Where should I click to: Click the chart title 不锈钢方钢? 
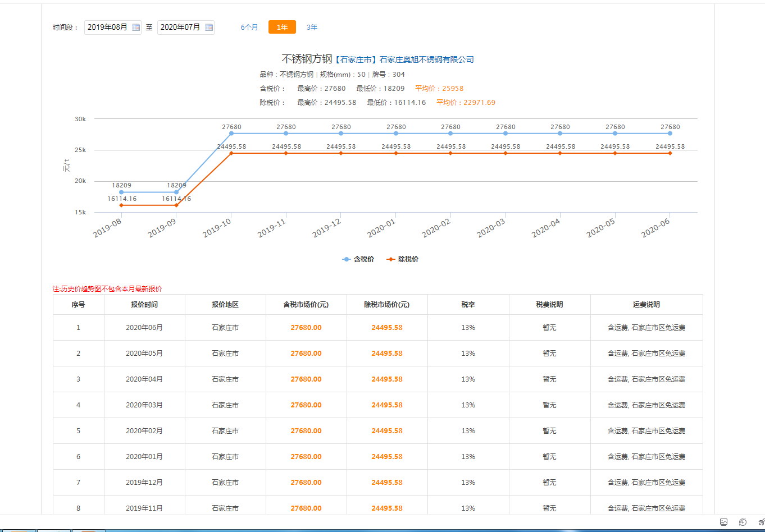click(307, 59)
